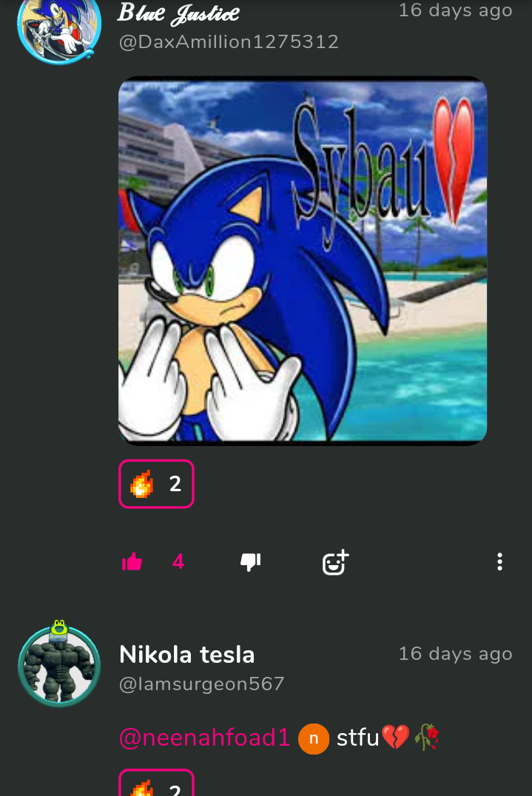
Task: Open the @neenahfoad1 mention link
Action: [204, 738]
